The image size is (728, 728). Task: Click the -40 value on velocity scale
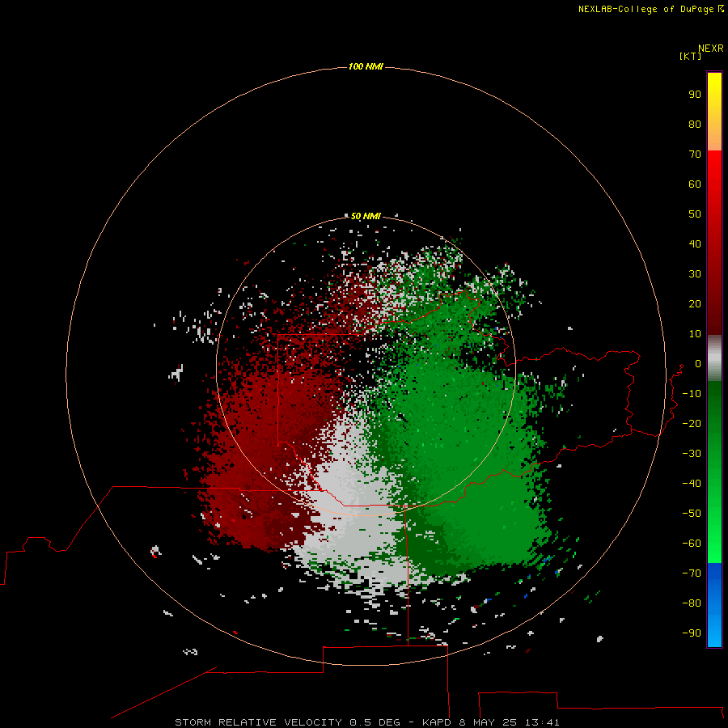(x=692, y=484)
